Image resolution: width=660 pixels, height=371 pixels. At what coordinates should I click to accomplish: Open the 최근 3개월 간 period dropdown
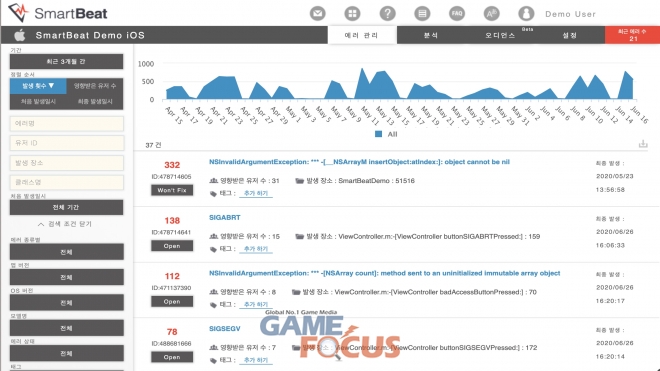[x=67, y=61]
